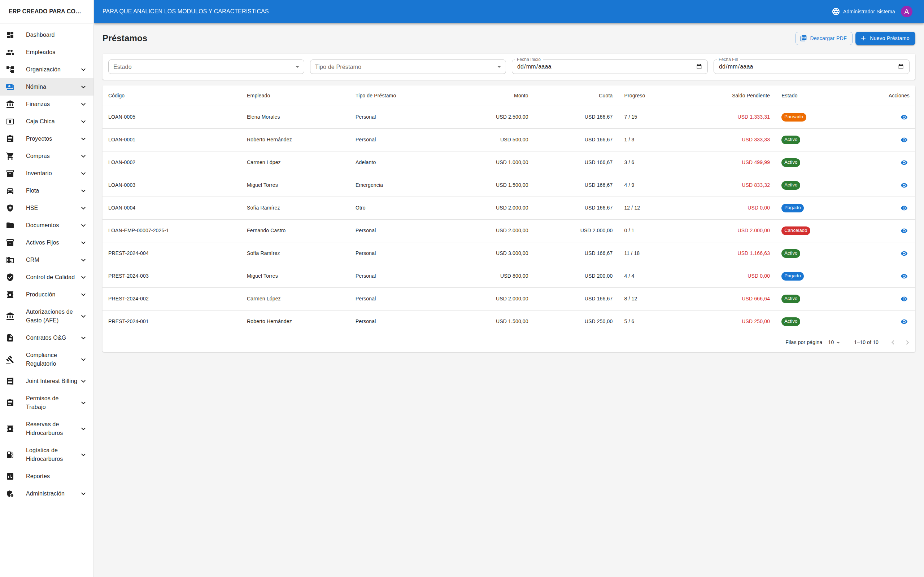Click the Reportes chart icon
Image resolution: width=924 pixels, height=577 pixels.
(x=10, y=476)
